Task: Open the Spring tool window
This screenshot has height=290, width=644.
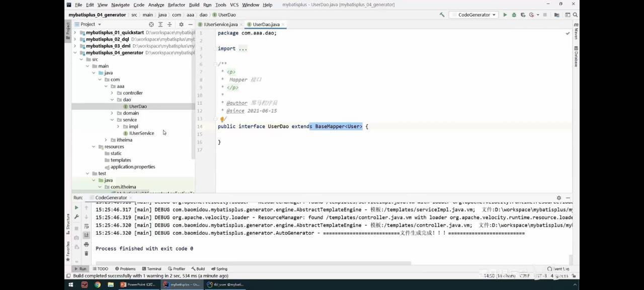Action: click(x=219, y=269)
